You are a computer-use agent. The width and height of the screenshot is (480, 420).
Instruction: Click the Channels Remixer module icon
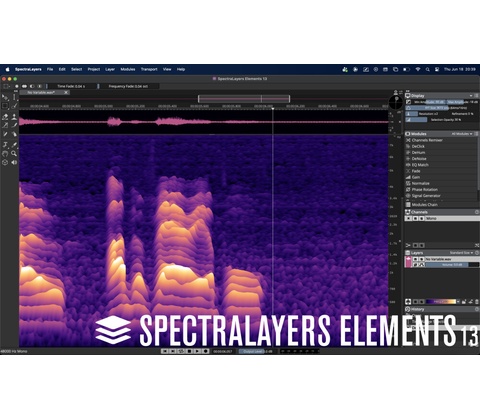pyautogui.click(x=408, y=140)
